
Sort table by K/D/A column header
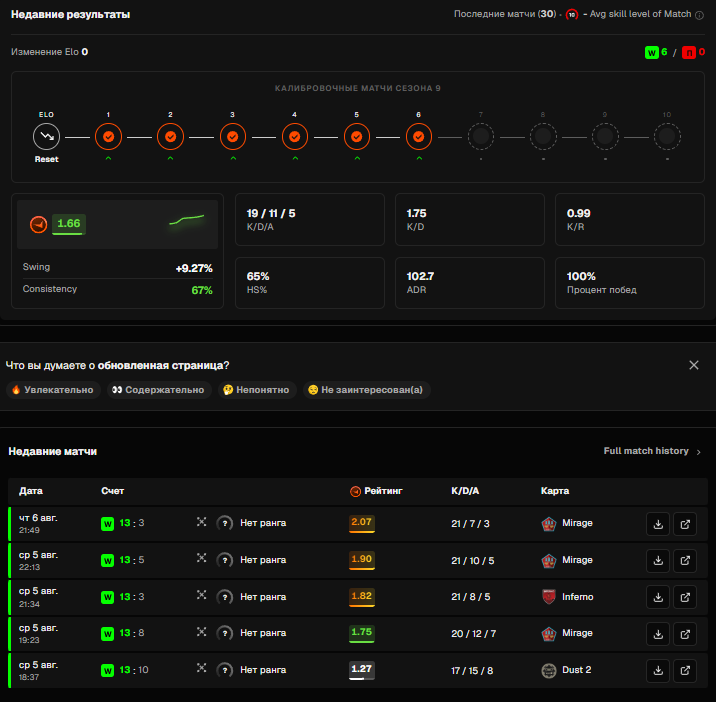coord(465,491)
